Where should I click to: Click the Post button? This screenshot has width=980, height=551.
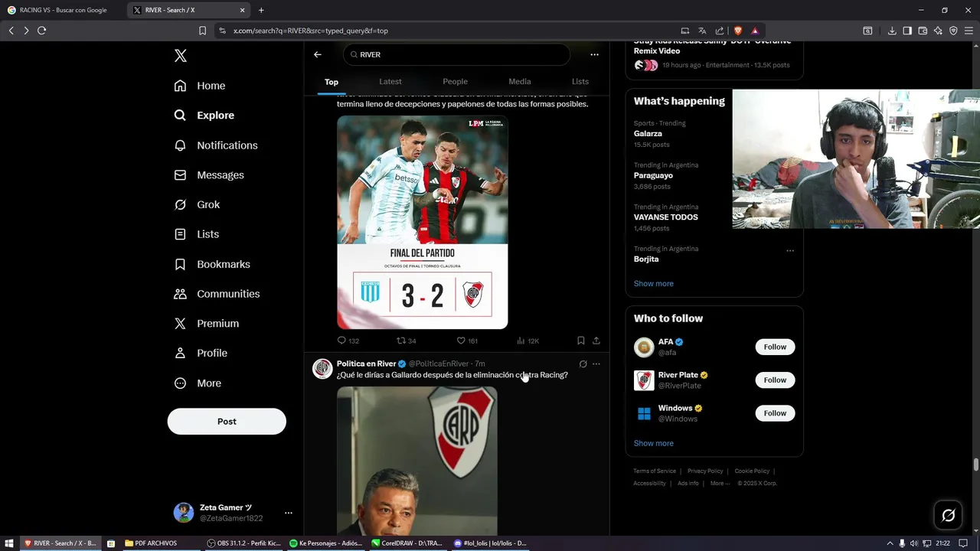pyautogui.click(x=227, y=422)
